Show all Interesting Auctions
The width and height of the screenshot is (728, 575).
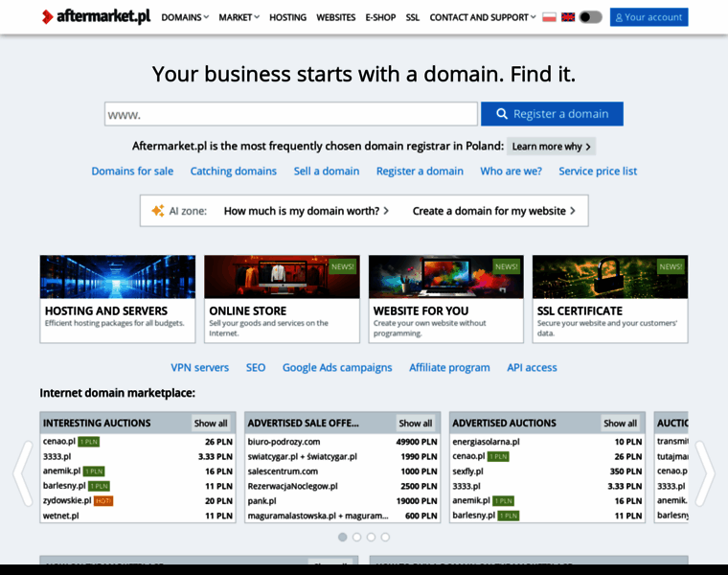click(211, 424)
